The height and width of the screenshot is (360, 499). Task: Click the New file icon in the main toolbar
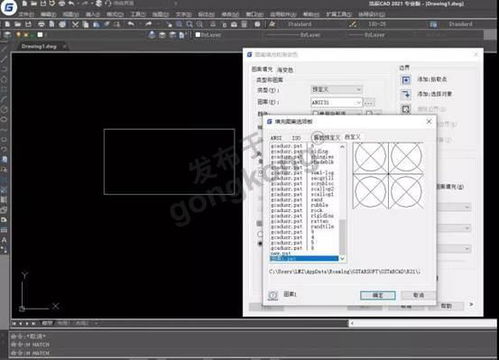7,24
